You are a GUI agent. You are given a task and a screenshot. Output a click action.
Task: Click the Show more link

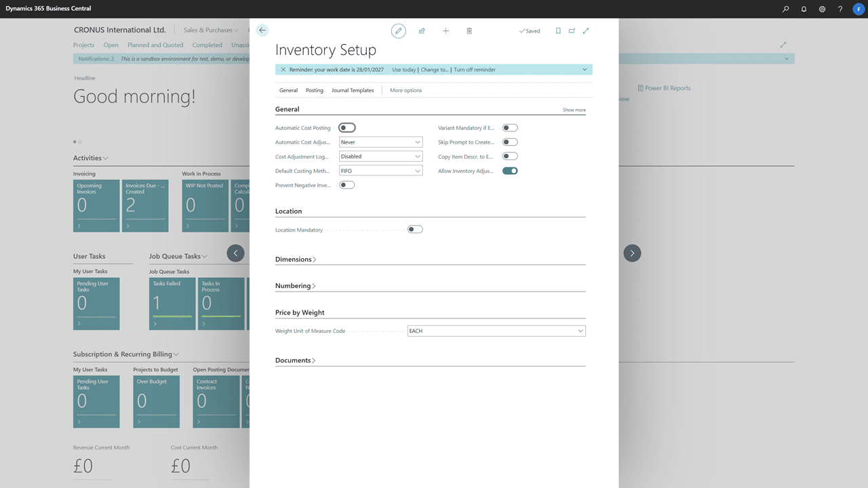click(x=574, y=110)
